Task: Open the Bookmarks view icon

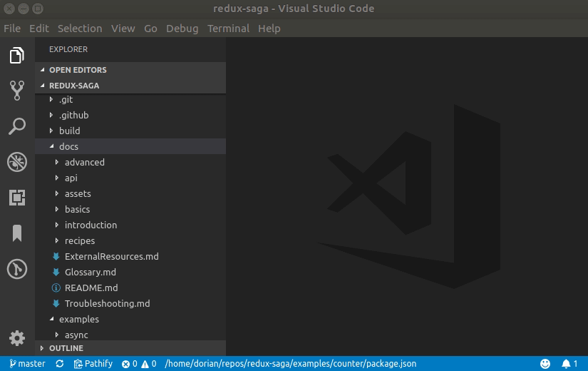Action: click(17, 233)
